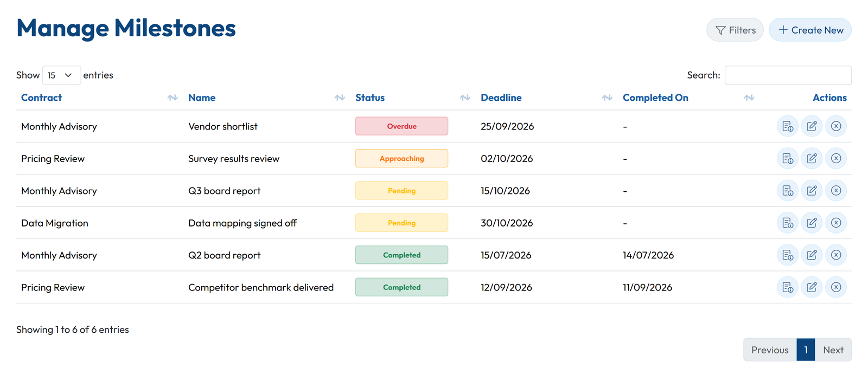Open details icon for Data mapping signed off

(x=788, y=223)
